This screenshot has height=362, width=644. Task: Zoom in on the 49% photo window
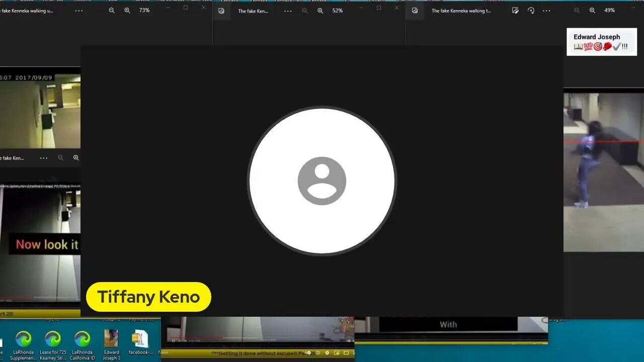(592, 11)
